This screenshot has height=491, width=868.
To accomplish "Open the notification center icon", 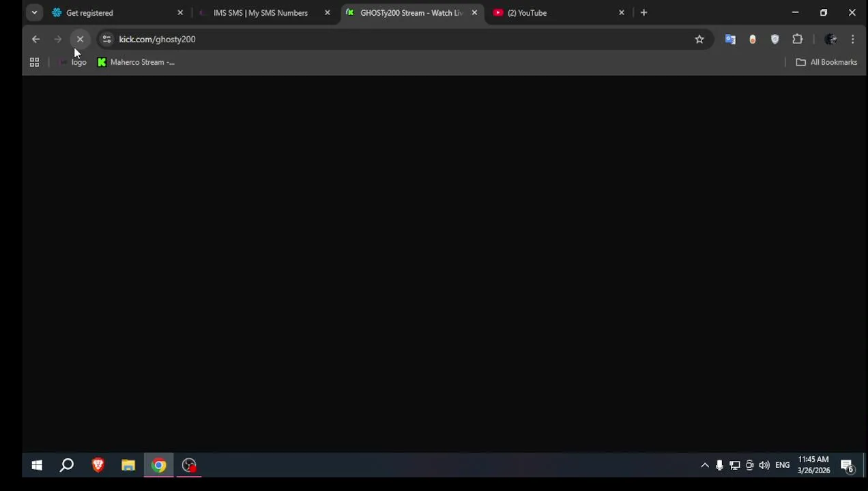I will (x=848, y=466).
